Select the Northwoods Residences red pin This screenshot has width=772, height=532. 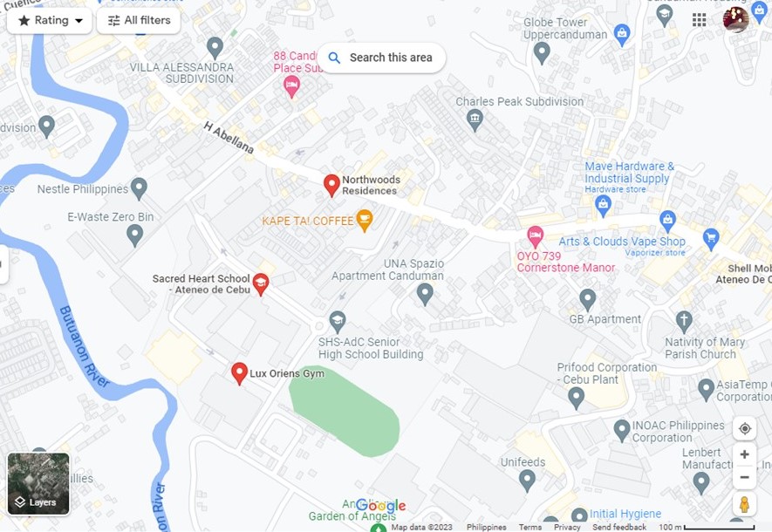click(x=331, y=186)
